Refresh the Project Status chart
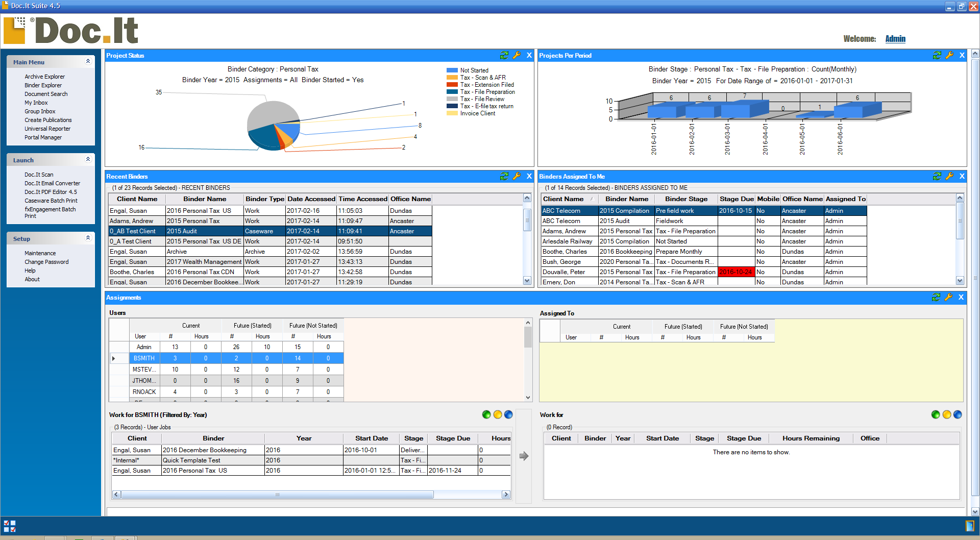Screen dimensions: 980x540 [x=504, y=55]
